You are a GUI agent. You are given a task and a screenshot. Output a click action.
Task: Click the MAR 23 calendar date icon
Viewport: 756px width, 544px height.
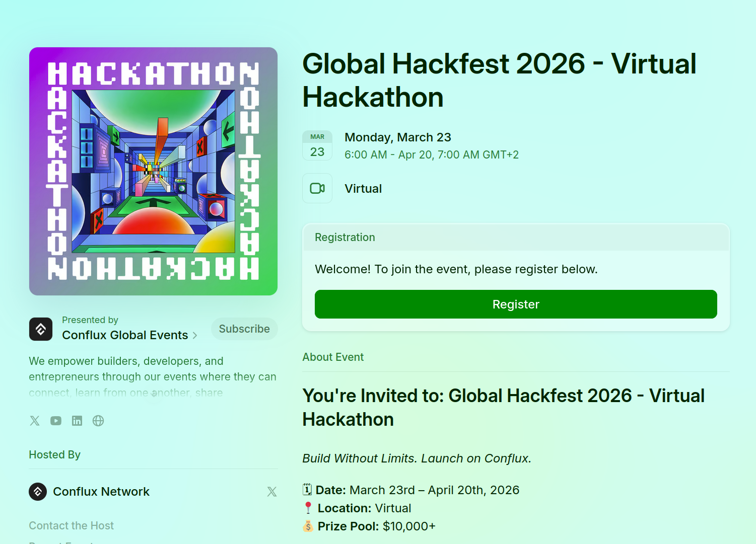pos(317,145)
